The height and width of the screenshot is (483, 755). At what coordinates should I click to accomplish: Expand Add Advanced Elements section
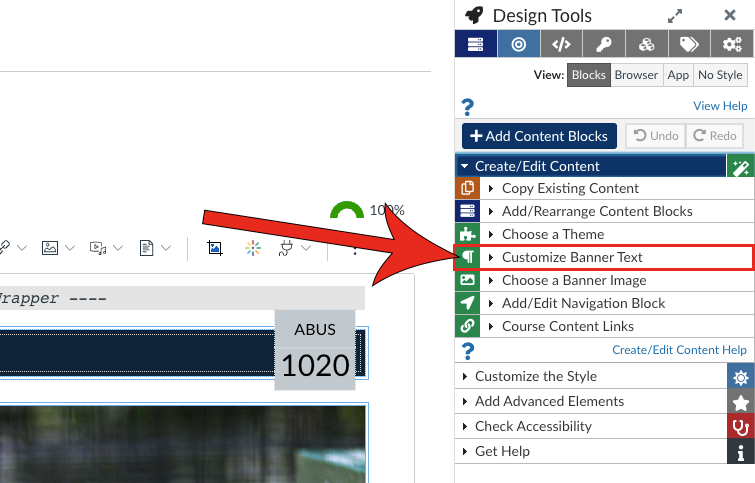[x=590, y=402]
